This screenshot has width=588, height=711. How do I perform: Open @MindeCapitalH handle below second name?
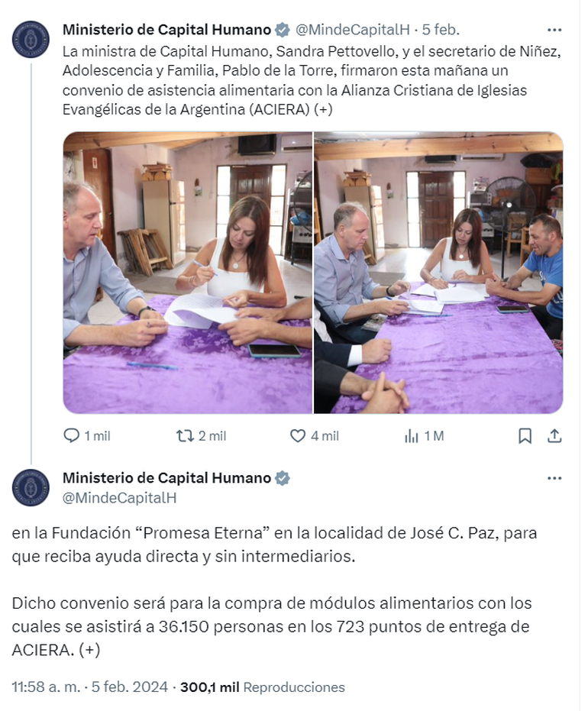[119, 498]
